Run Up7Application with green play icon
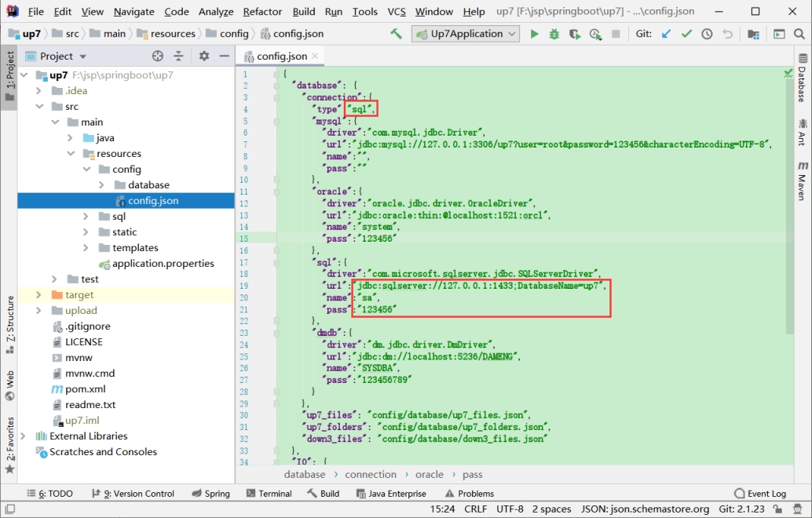This screenshot has width=812, height=518. point(534,35)
